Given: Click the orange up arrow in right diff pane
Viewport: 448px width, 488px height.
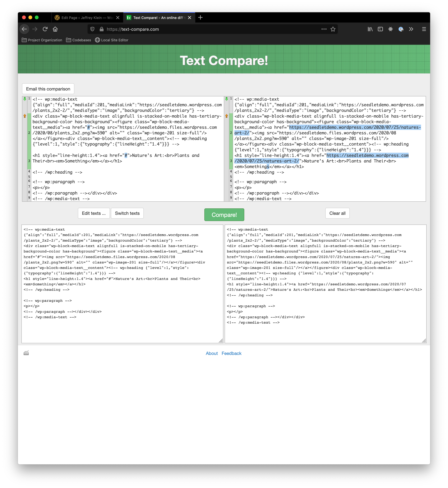Looking at the screenshot, I should [x=226, y=116].
